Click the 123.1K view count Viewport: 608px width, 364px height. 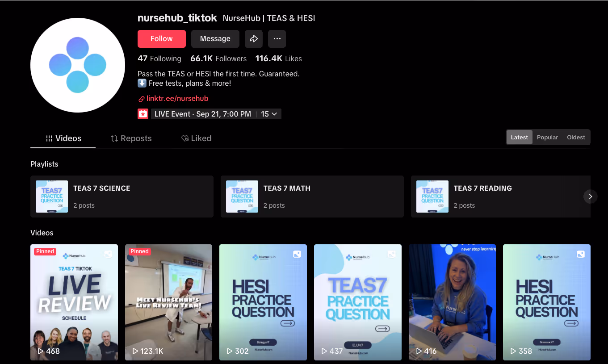(x=147, y=351)
